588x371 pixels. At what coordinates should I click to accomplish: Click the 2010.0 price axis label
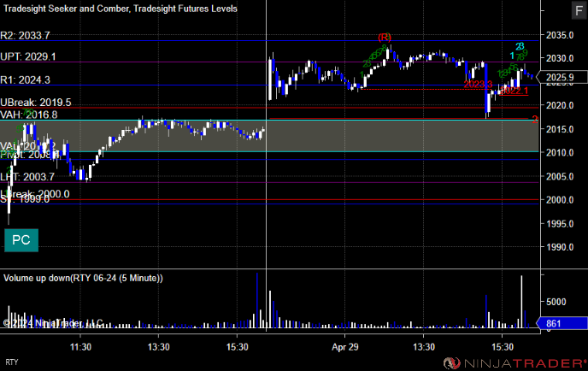[x=560, y=153]
